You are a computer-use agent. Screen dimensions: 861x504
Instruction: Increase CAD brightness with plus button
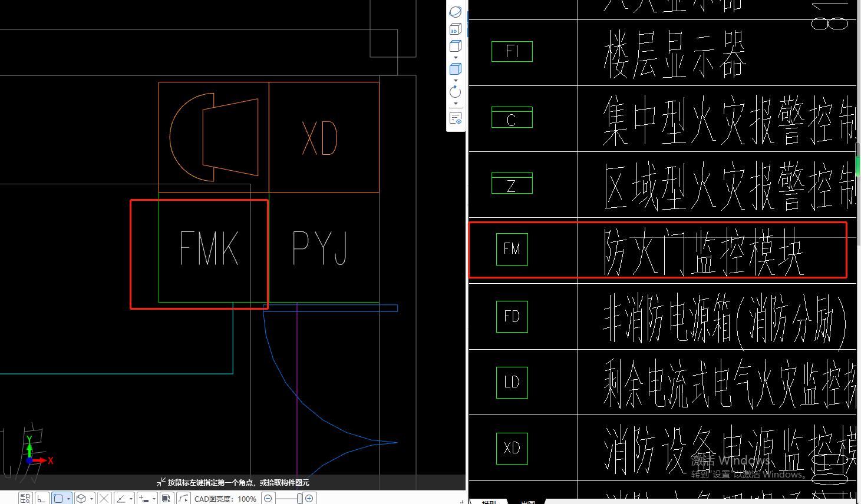click(x=309, y=499)
